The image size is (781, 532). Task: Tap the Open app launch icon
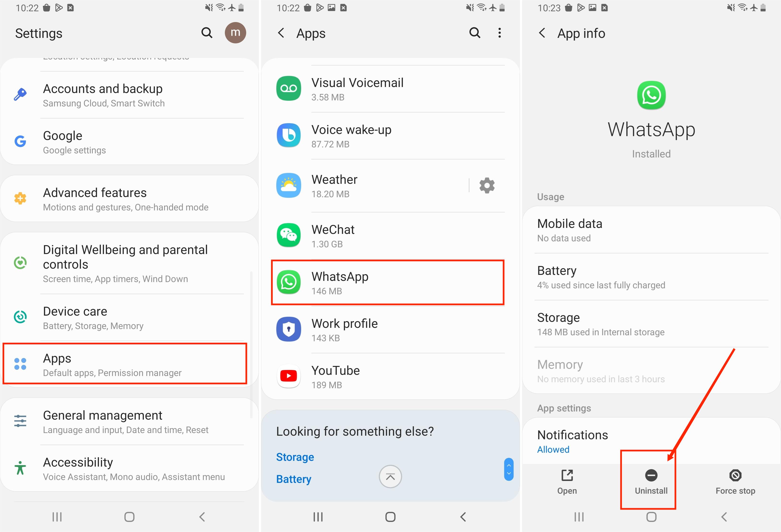tap(567, 475)
